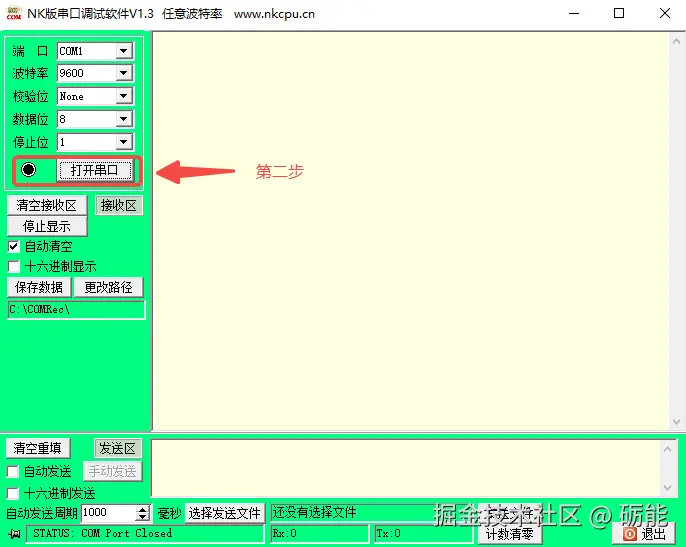Click the 退出 exit button
Screen dimensions: 686x547
tap(644, 534)
